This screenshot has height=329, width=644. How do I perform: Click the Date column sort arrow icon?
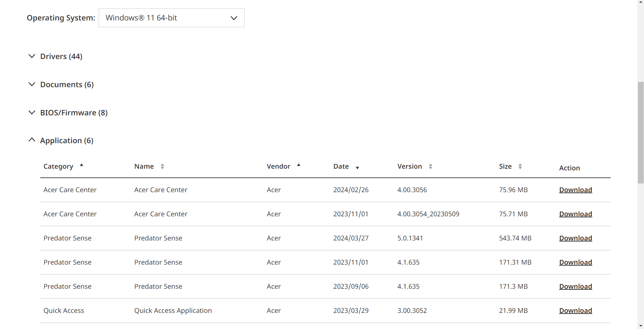(357, 168)
